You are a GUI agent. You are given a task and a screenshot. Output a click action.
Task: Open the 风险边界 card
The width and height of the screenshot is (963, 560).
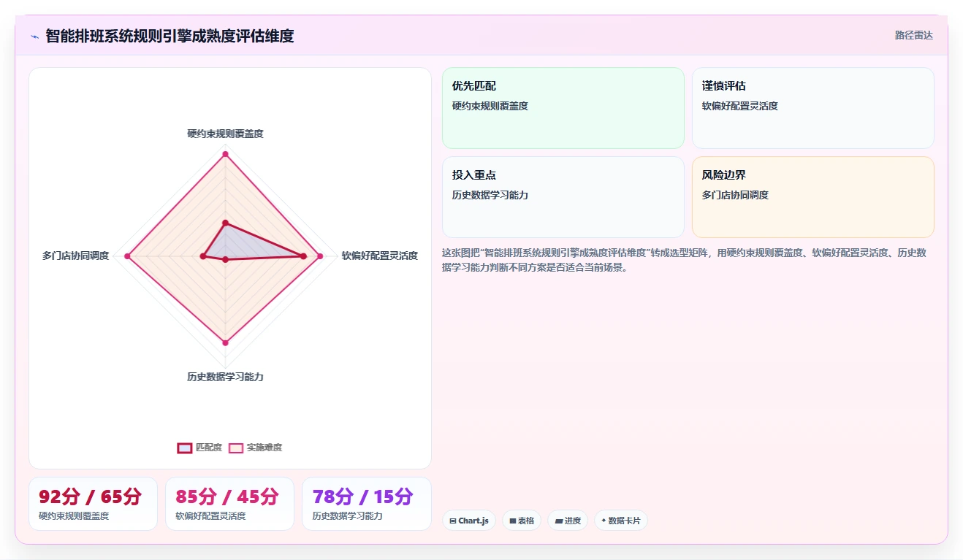pyautogui.click(x=813, y=197)
